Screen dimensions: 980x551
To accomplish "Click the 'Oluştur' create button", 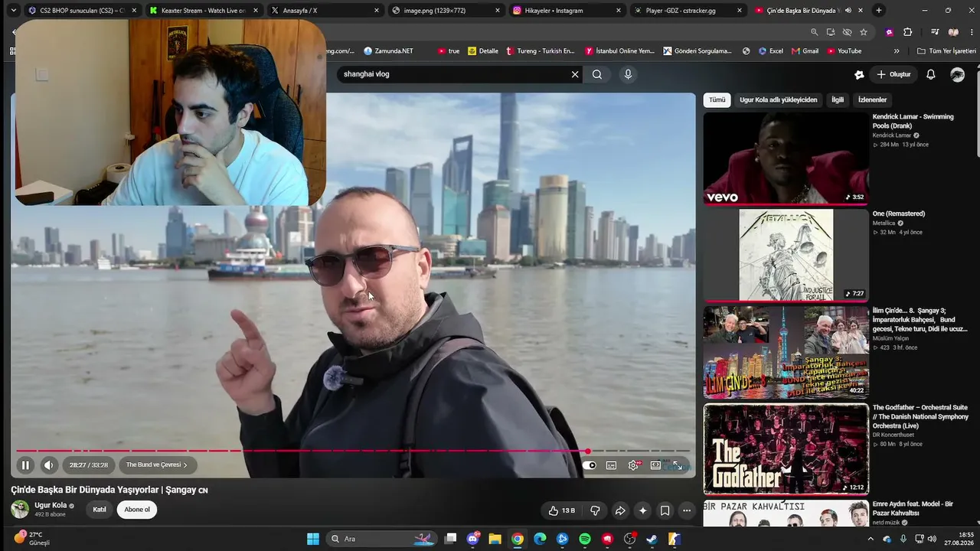I will click(893, 74).
